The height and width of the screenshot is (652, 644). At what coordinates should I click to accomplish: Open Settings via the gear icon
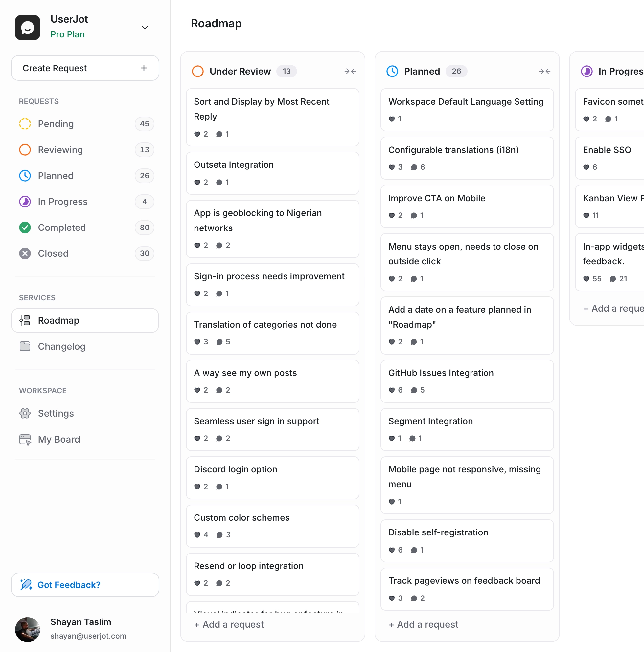coord(25,413)
